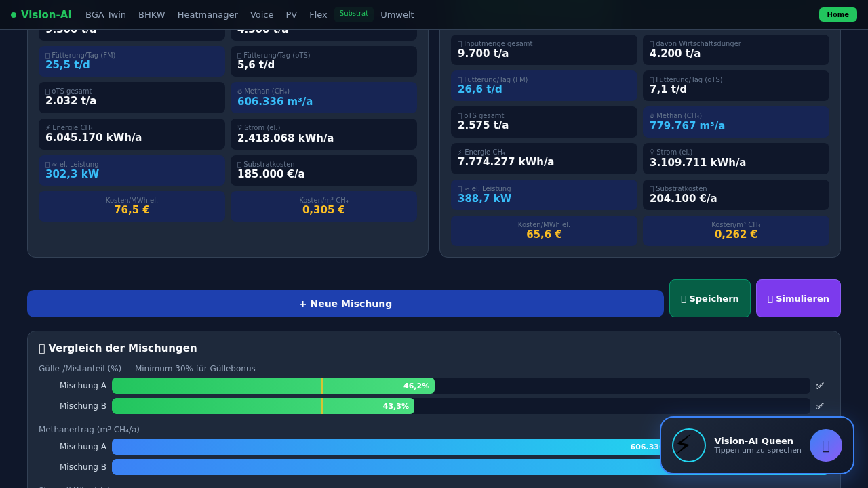
Task: Add a mix with + Neue Mischung
Action: click(x=345, y=304)
